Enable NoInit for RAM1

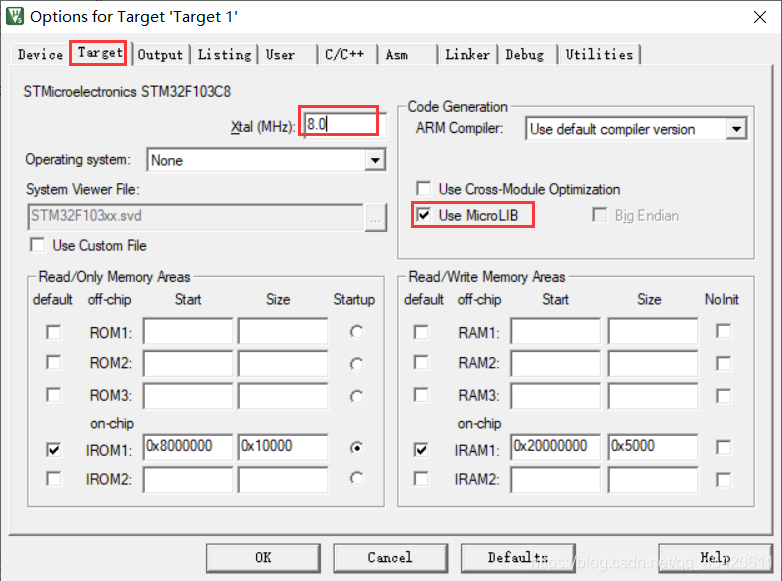pyautogui.click(x=723, y=331)
